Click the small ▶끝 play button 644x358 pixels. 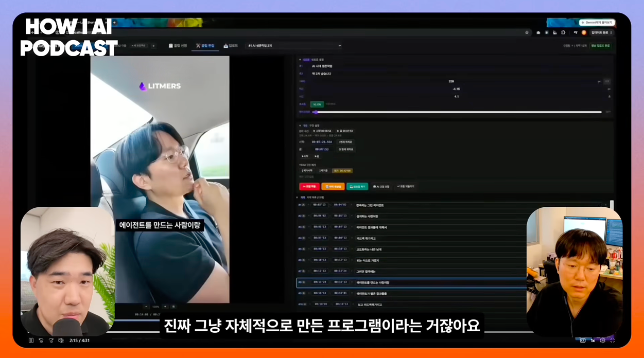coord(317,156)
